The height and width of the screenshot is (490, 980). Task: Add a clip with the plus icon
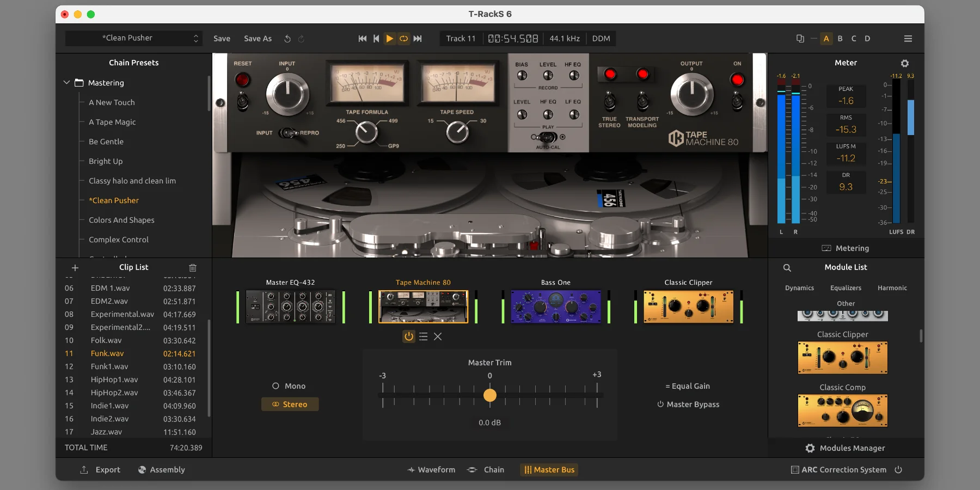point(75,268)
